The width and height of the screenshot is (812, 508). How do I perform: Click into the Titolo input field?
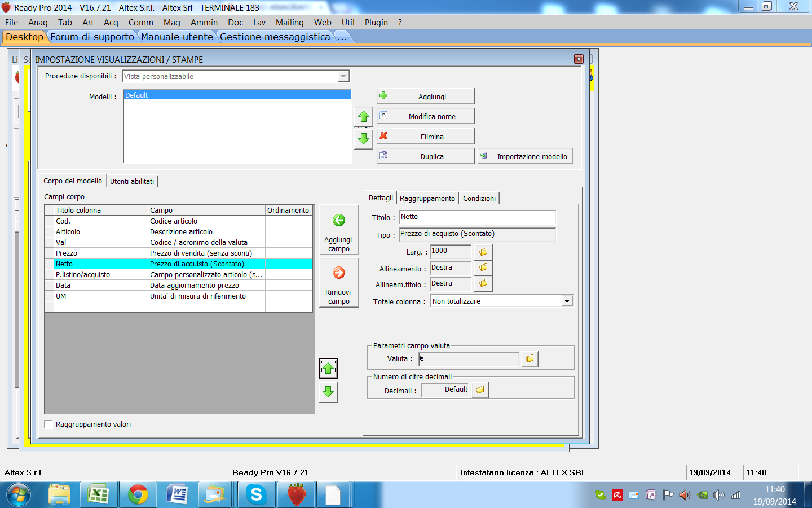[x=478, y=217]
